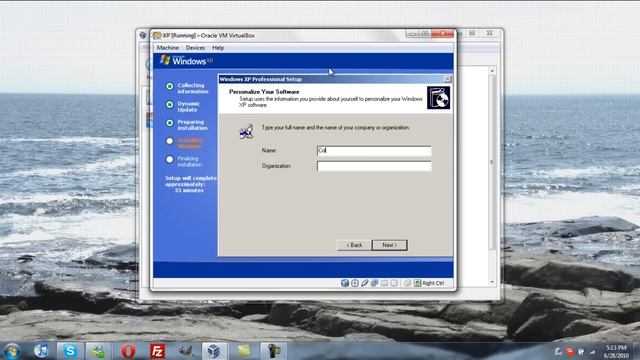Click the 'Personalize Your Software' heading
Screen dimensions: 640x360
[x=264, y=92]
